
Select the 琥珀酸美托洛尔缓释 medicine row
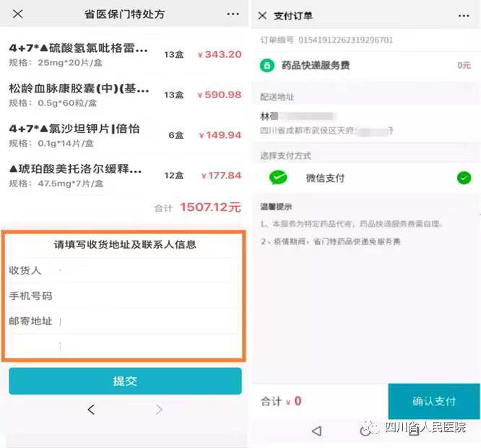pos(125,175)
